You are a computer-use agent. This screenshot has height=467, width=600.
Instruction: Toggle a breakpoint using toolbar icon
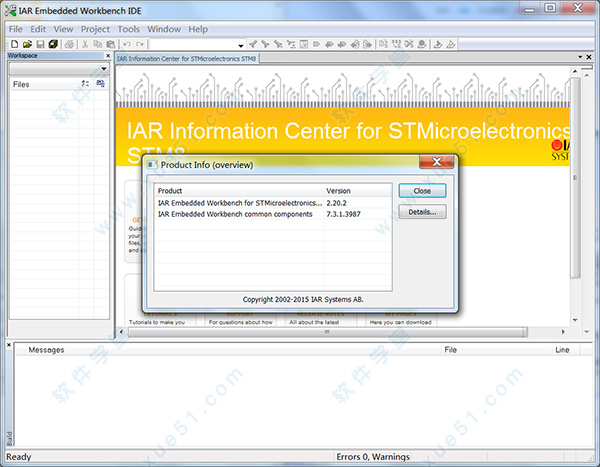(x=422, y=44)
